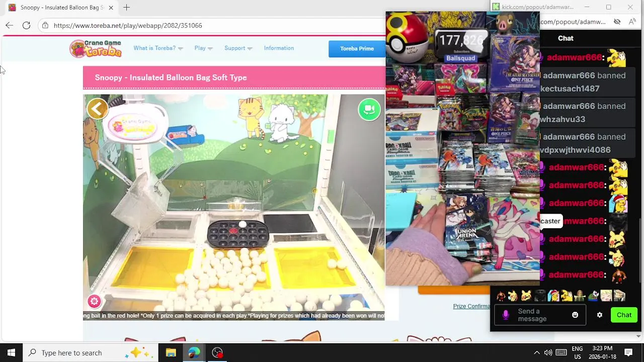Open the volume control in system tray

[548, 352]
